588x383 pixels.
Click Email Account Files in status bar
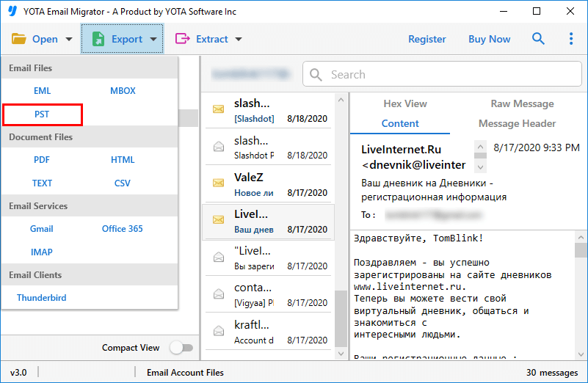(x=185, y=372)
